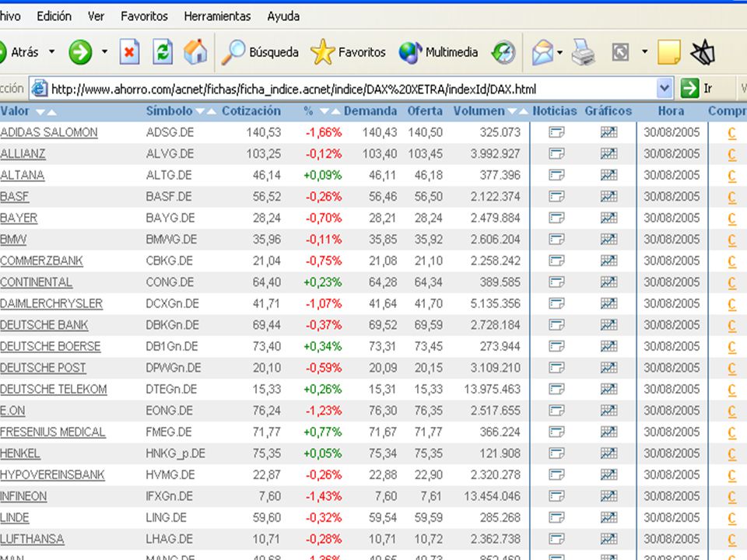Click the buy C link for HYPOVEREINSBANK
Image resolution: width=747 pixels, height=560 pixels.
pyautogui.click(x=732, y=476)
